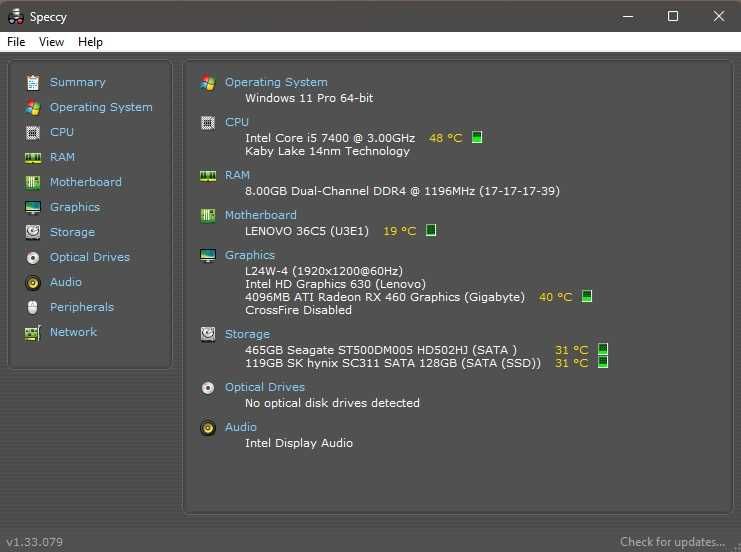Viewport: 741px width, 552px height.
Task: Click the Storage hard drive icon in sidebar
Action: coord(33,232)
